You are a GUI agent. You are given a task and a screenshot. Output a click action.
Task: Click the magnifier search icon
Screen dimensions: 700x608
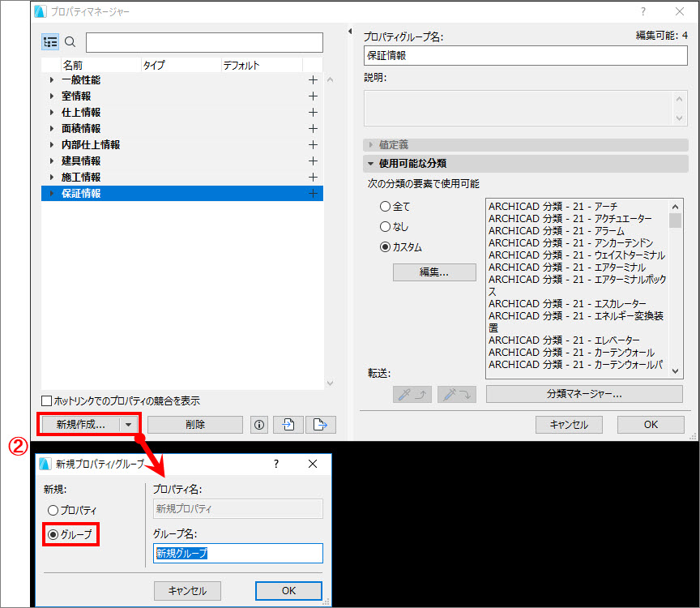(x=70, y=42)
